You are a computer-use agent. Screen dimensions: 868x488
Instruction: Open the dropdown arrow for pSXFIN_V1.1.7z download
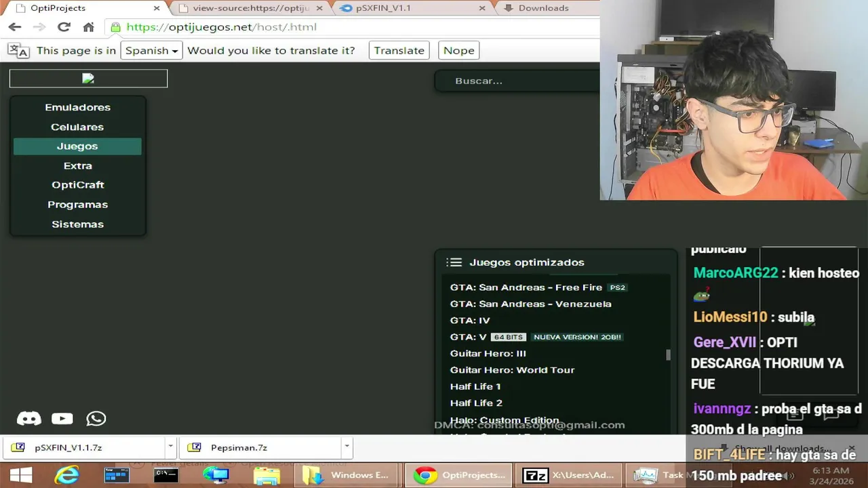(170, 447)
